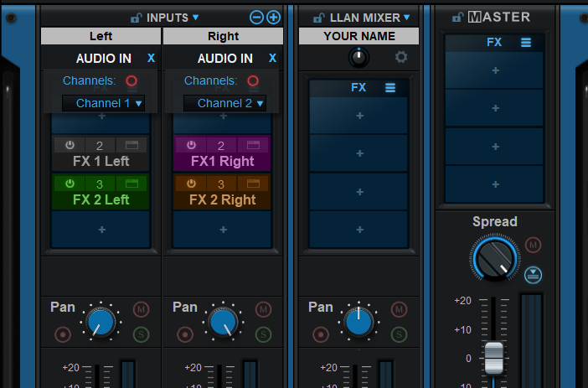Screen dimensions: 588x388
Task: Click the lock icon beside INPUTS
Action: [136, 18]
